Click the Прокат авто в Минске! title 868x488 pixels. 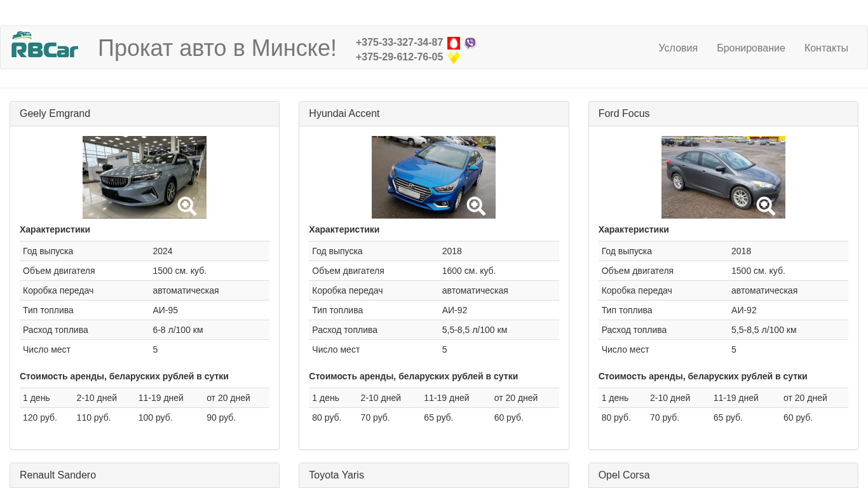(217, 48)
